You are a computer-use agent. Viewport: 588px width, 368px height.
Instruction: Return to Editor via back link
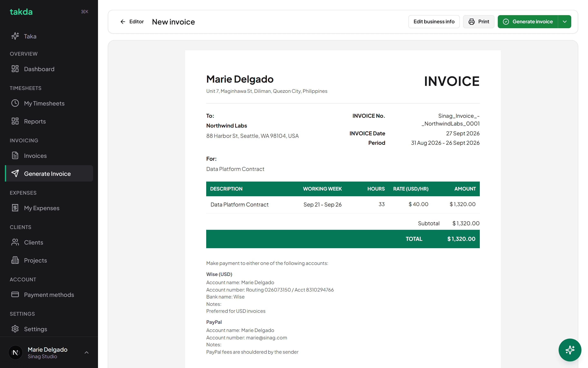[x=132, y=22]
